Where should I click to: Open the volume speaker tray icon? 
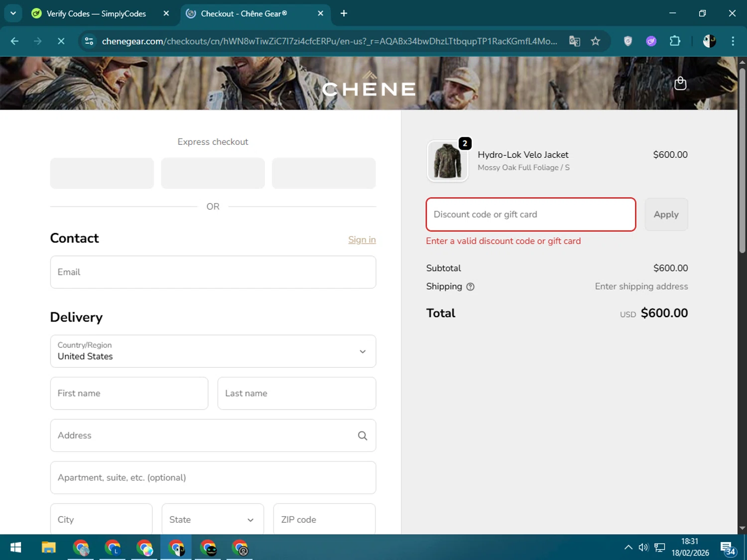tap(643, 548)
